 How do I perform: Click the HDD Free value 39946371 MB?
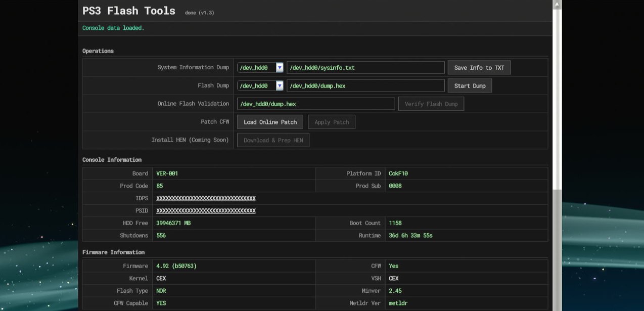(173, 223)
